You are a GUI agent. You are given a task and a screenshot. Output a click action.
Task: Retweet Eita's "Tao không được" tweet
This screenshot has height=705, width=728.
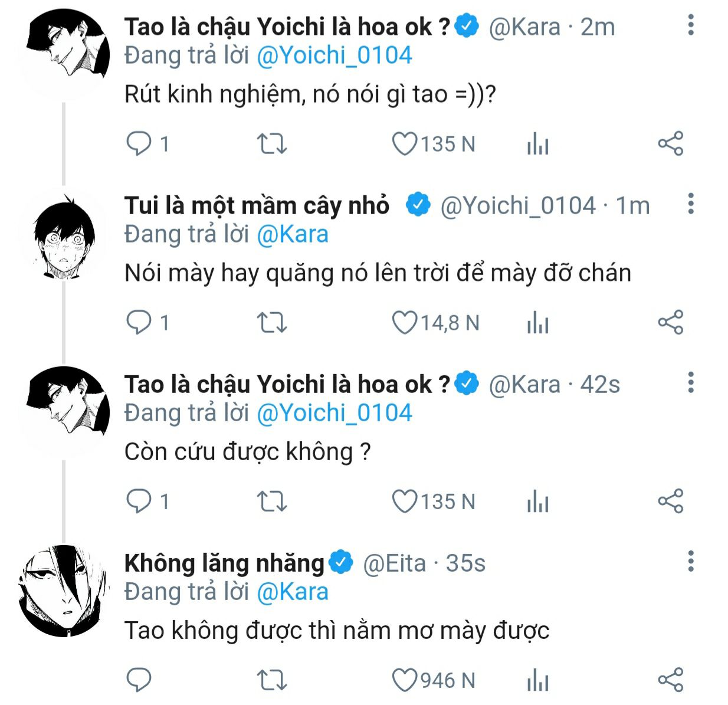pyautogui.click(x=272, y=680)
